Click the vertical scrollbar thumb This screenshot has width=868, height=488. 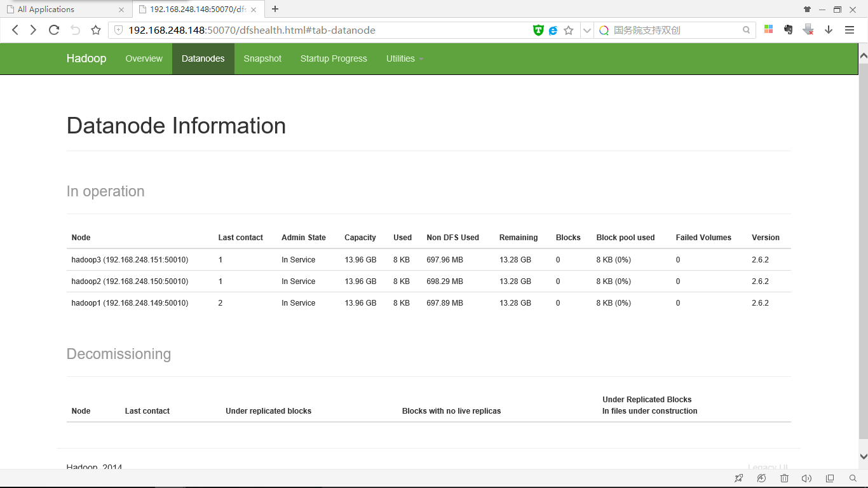(863, 250)
